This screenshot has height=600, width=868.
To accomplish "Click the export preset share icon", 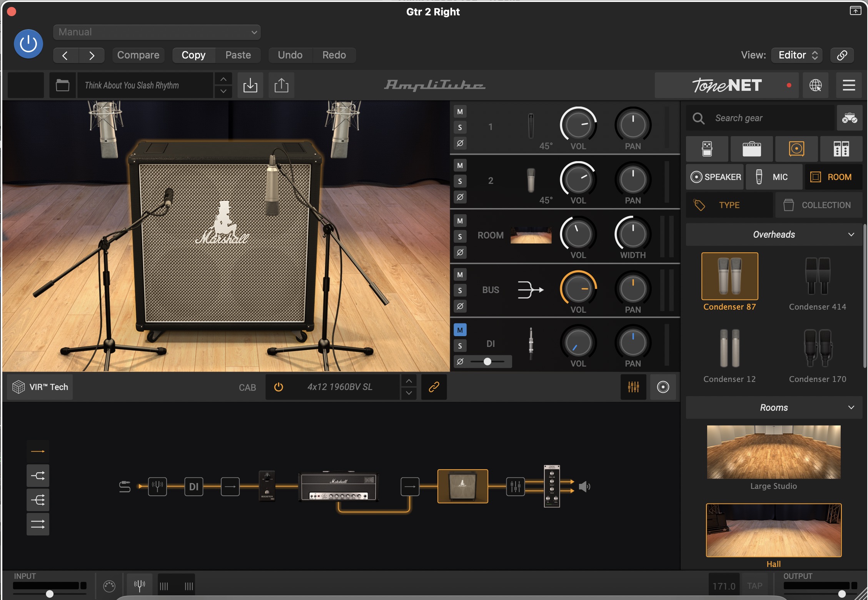I will [x=281, y=85].
